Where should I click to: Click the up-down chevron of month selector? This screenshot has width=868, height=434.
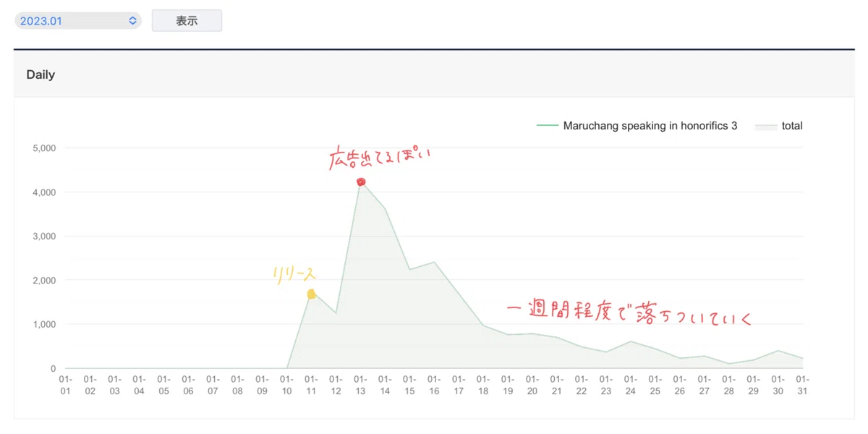click(132, 21)
